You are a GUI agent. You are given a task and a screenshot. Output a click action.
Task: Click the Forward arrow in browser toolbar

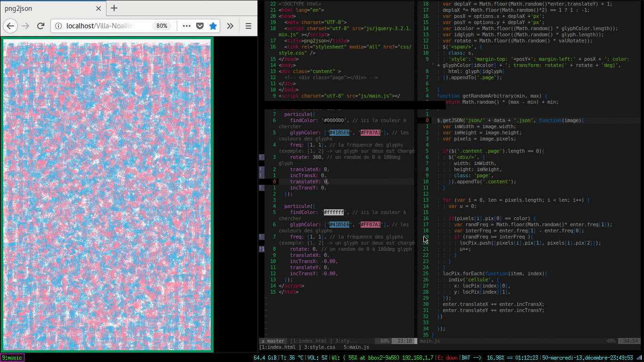[x=26, y=26]
